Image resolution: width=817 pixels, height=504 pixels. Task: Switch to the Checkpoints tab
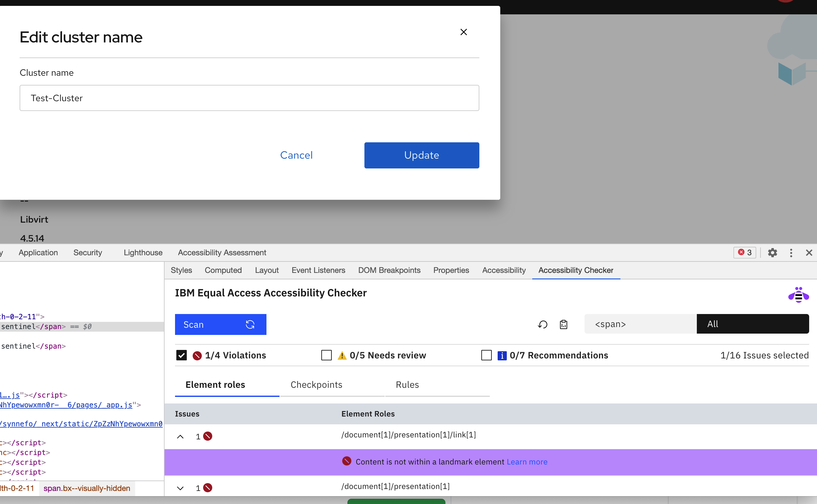click(x=316, y=385)
